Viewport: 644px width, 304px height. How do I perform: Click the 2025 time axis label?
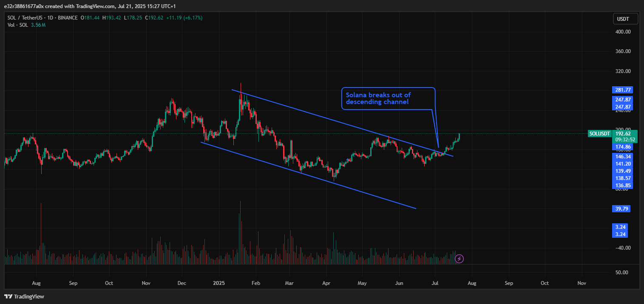[x=218, y=283]
